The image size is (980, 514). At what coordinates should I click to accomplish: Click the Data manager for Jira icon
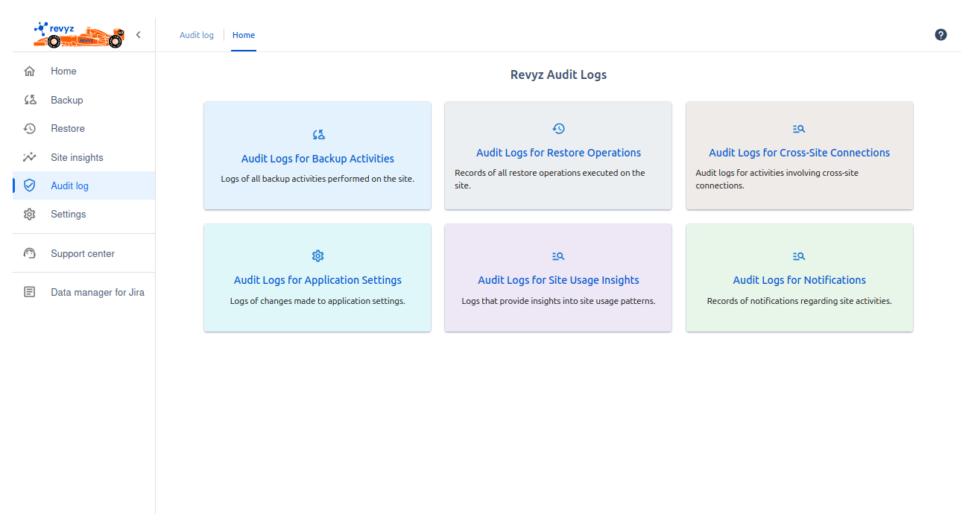(x=30, y=292)
